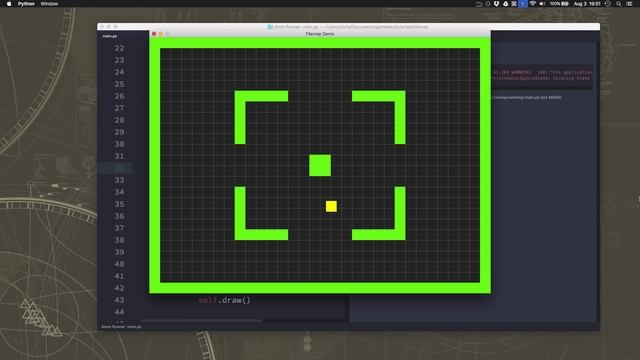Click the Wi-Fi status icon
This screenshot has width=640, height=360.
pos(533,4)
